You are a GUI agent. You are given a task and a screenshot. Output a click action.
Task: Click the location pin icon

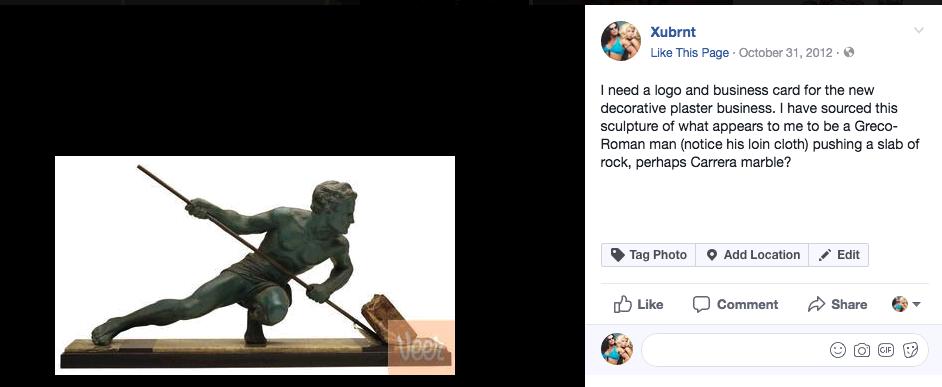[x=712, y=255]
